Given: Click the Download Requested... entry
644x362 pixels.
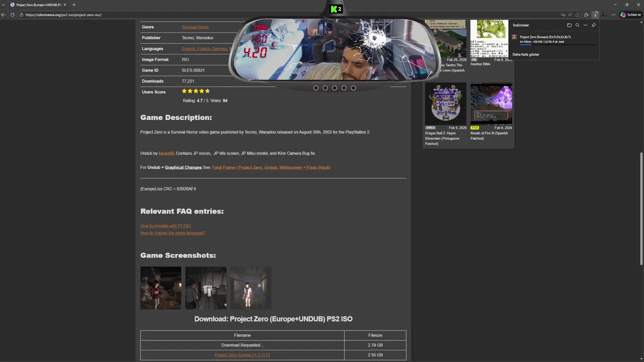Looking at the screenshot, I should tap(242, 345).
